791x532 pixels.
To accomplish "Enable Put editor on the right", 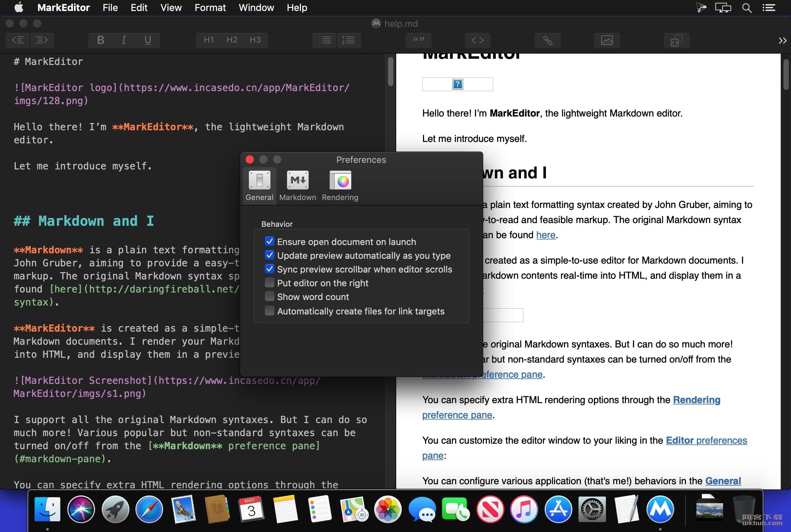I will 270,283.
